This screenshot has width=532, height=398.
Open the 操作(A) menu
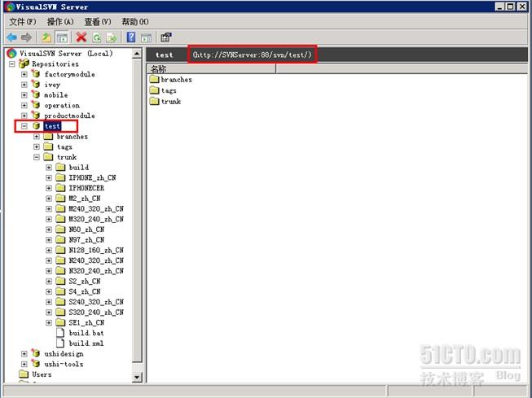60,22
